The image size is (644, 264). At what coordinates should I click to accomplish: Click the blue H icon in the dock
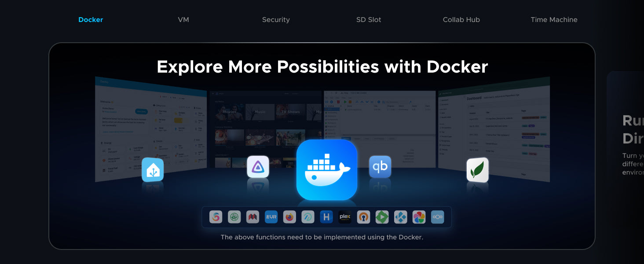(326, 217)
